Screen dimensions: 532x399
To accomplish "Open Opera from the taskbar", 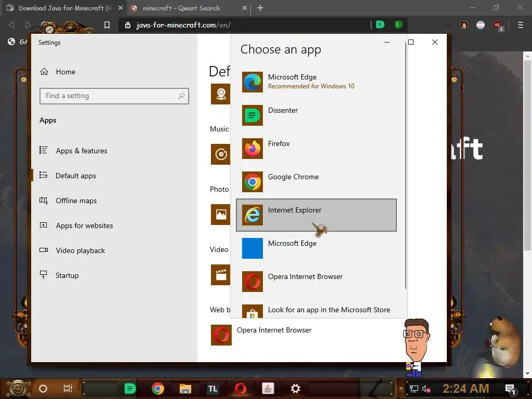I will (x=241, y=389).
